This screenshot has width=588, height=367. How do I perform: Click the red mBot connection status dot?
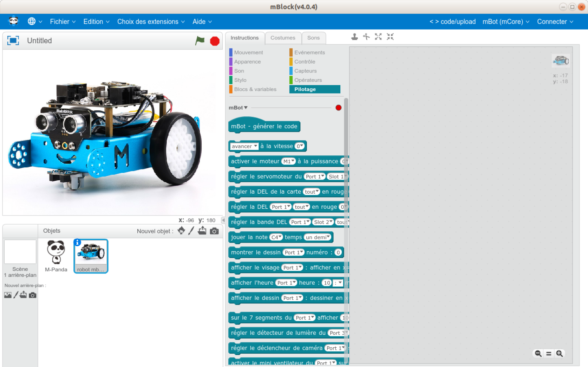tap(338, 108)
